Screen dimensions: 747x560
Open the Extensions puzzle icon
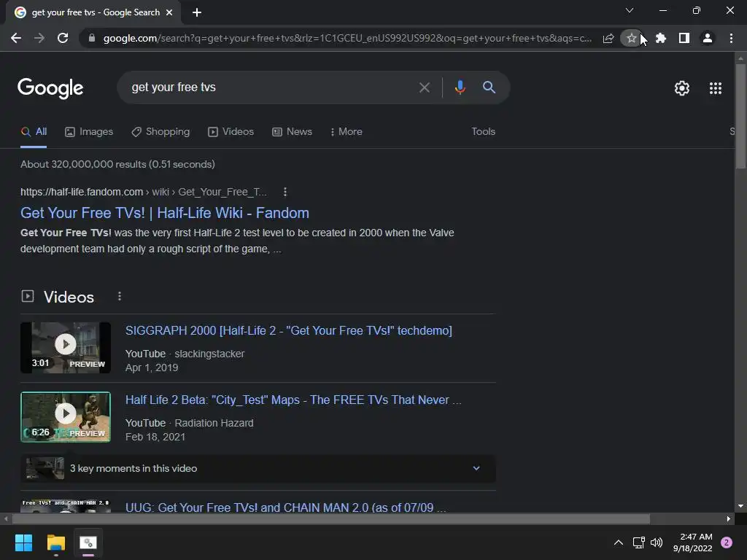(x=661, y=38)
